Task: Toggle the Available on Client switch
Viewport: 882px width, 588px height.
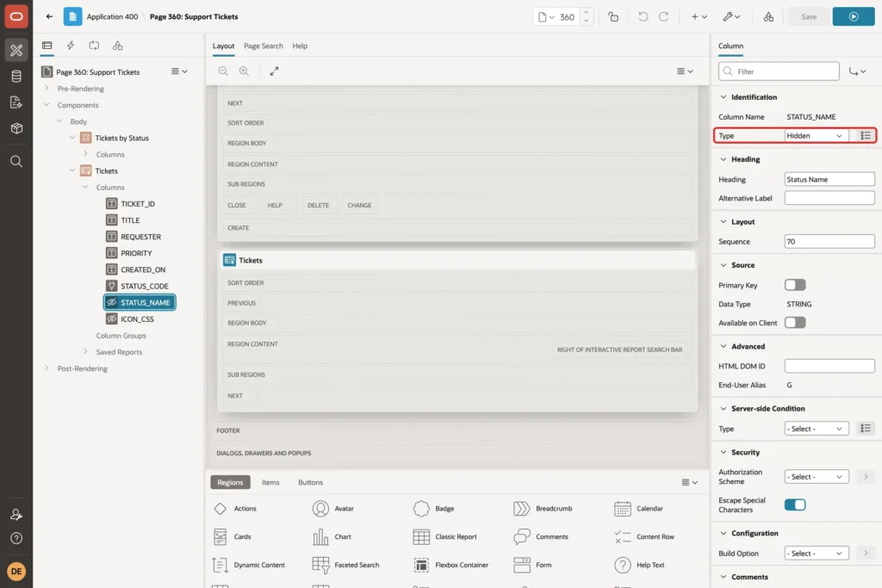Action: [x=795, y=323]
